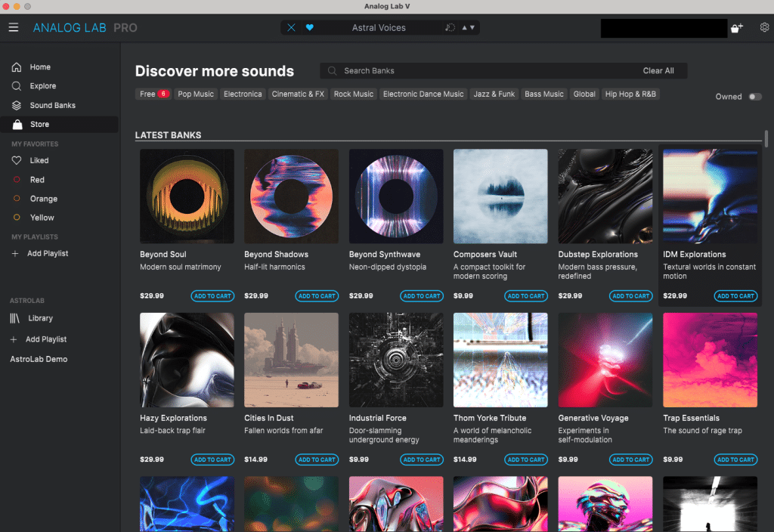The width and height of the screenshot is (774, 532).
Task: Open Sound Banks in the sidebar
Action: [52, 106]
